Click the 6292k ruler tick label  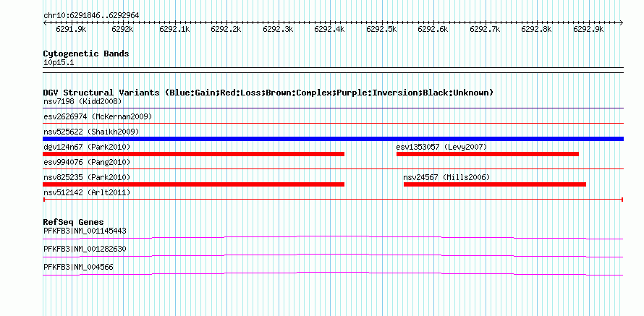pos(123,29)
